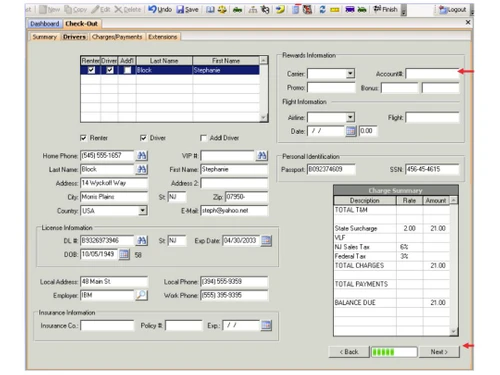
Task: Click the green car icon before Finish
Action: coord(362,10)
